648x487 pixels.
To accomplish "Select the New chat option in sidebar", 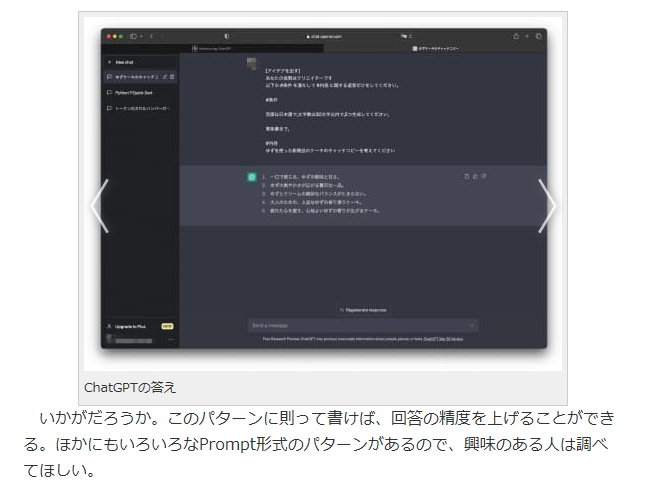I will click(125, 61).
